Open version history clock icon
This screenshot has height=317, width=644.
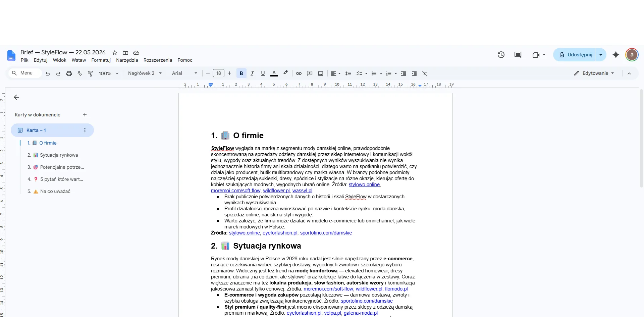(x=501, y=55)
